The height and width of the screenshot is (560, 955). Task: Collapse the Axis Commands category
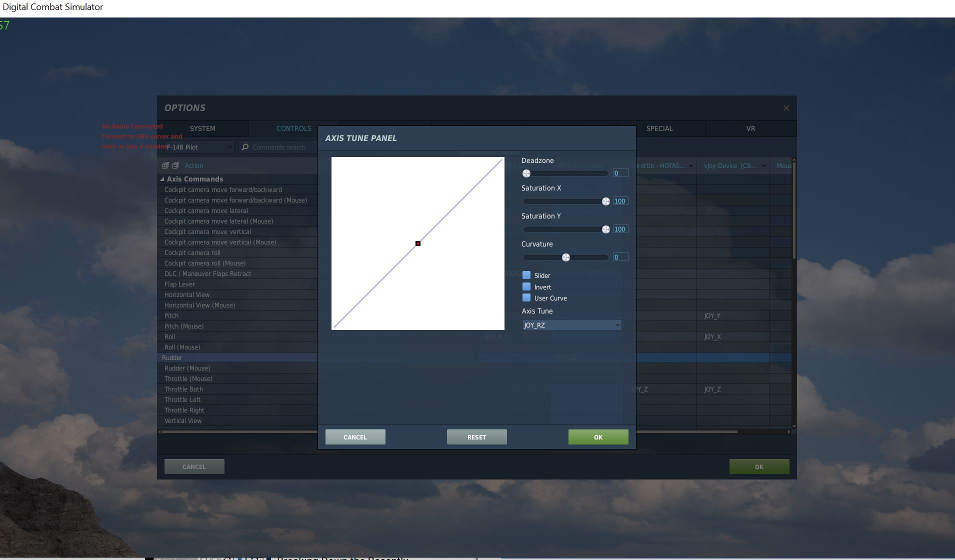[162, 179]
